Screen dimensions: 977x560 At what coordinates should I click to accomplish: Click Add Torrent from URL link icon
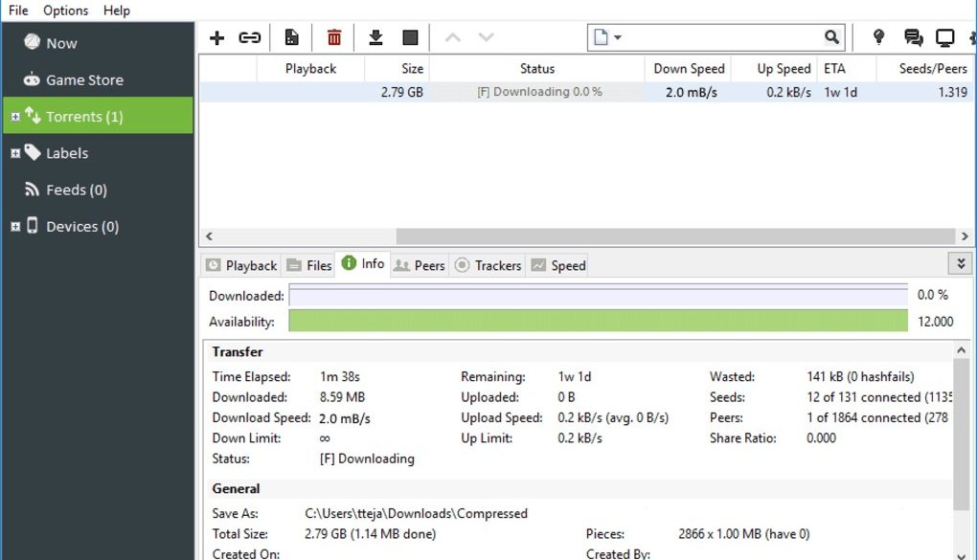coord(250,37)
